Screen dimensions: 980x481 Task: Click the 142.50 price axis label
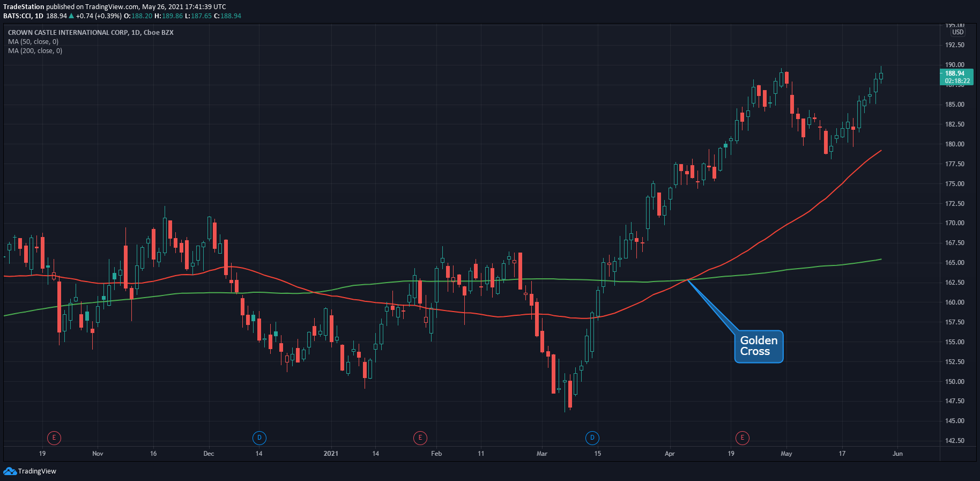click(x=954, y=440)
